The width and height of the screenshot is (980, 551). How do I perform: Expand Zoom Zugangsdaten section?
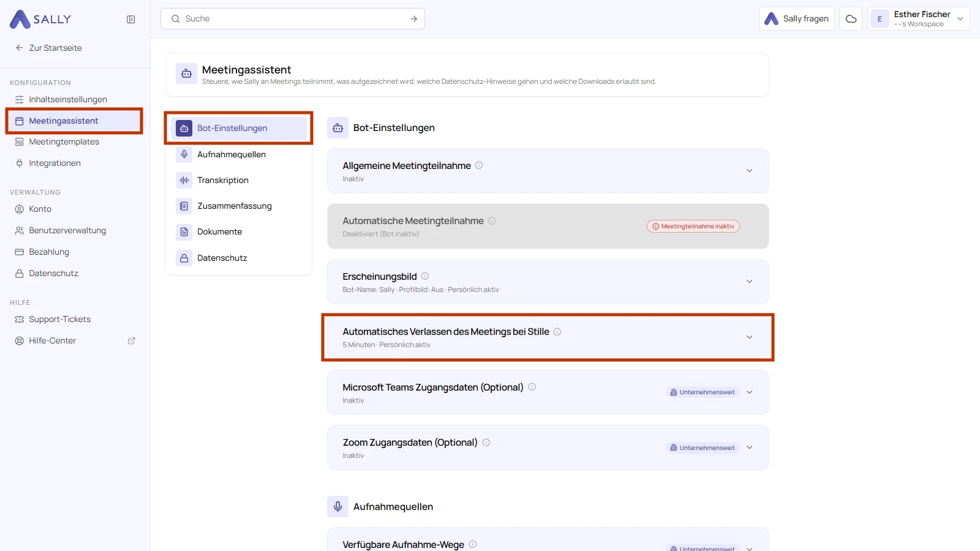(749, 448)
